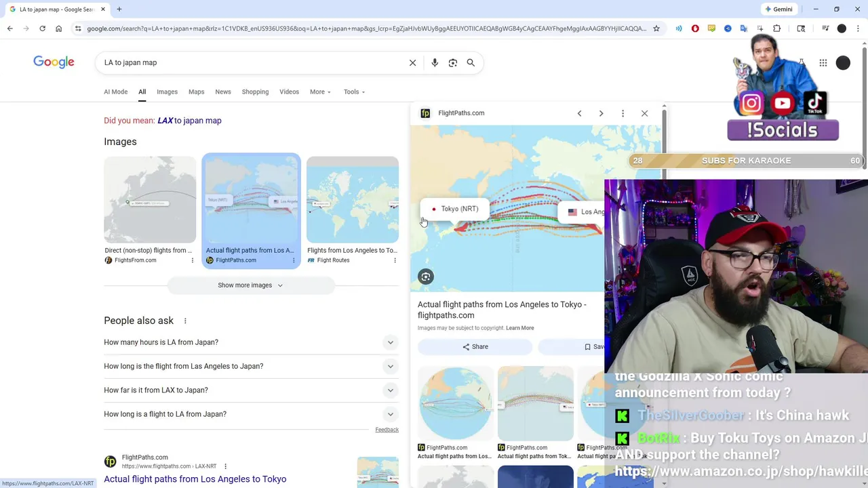Image resolution: width=868 pixels, height=488 pixels.
Task: Open the Gemini button in title bar
Action: click(x=778, y=9)
